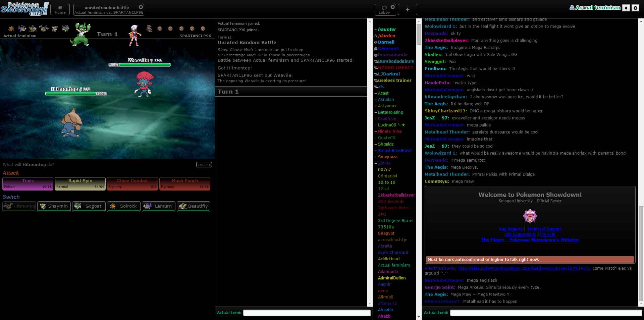
Task: Click the Shaymin icon in the top team bar
Action: coord(55,29)
